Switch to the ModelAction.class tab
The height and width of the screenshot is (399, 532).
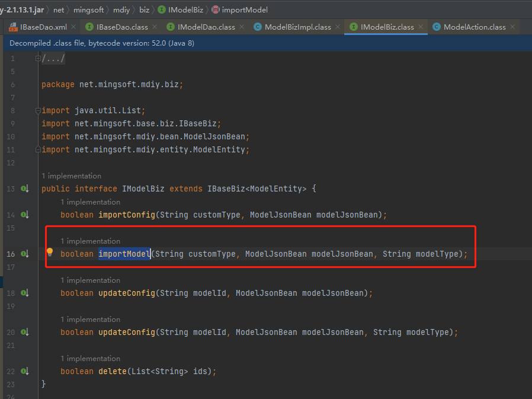[475, 27]
